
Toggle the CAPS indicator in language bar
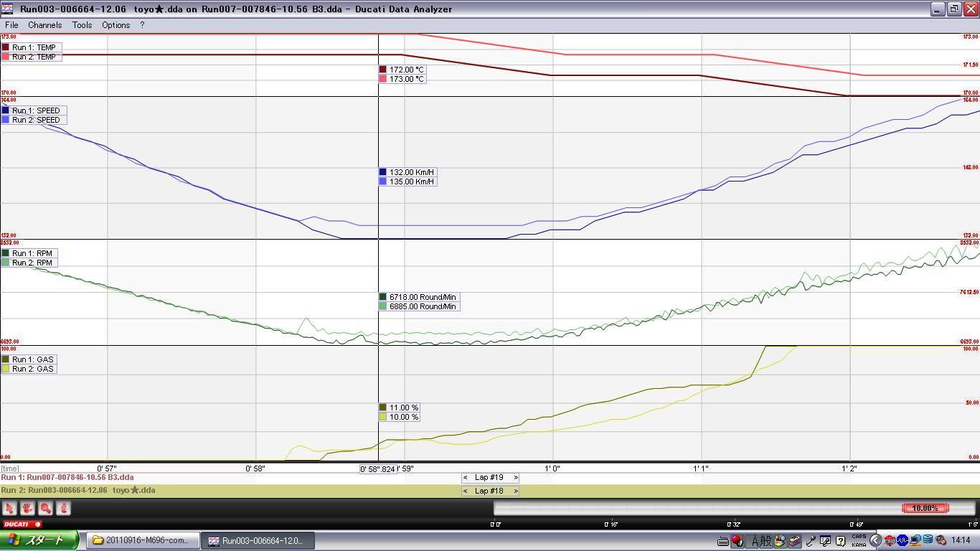click(859, 537)
